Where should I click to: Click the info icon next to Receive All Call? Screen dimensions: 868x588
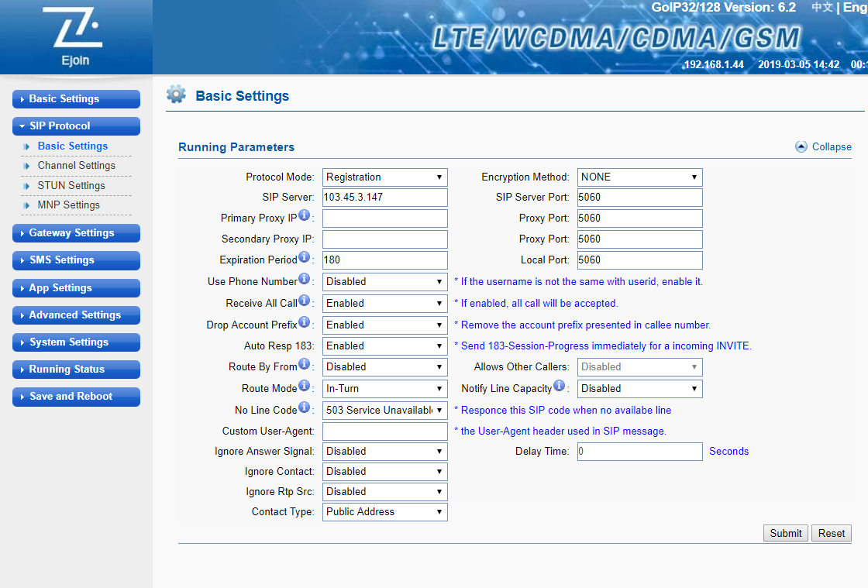[305, 301]
